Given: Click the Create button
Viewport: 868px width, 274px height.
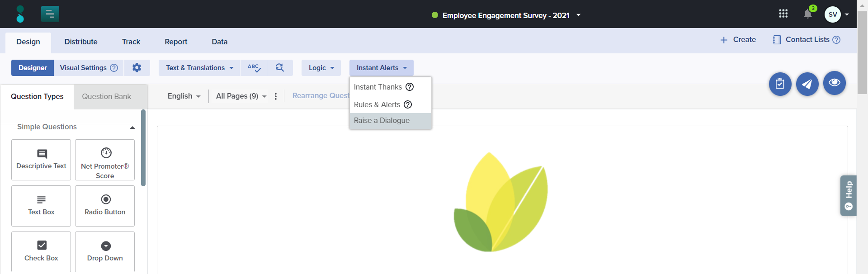Looking at the screenshot, I should [738, 40].
